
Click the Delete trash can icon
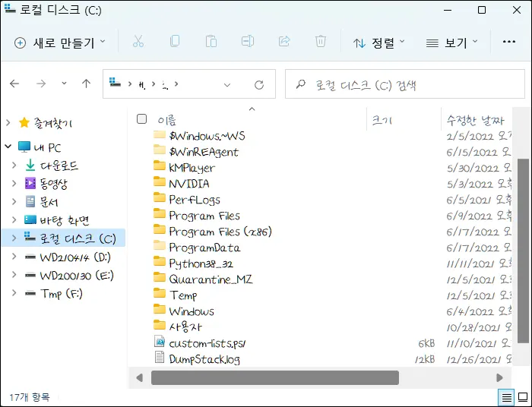click(320, 41)
